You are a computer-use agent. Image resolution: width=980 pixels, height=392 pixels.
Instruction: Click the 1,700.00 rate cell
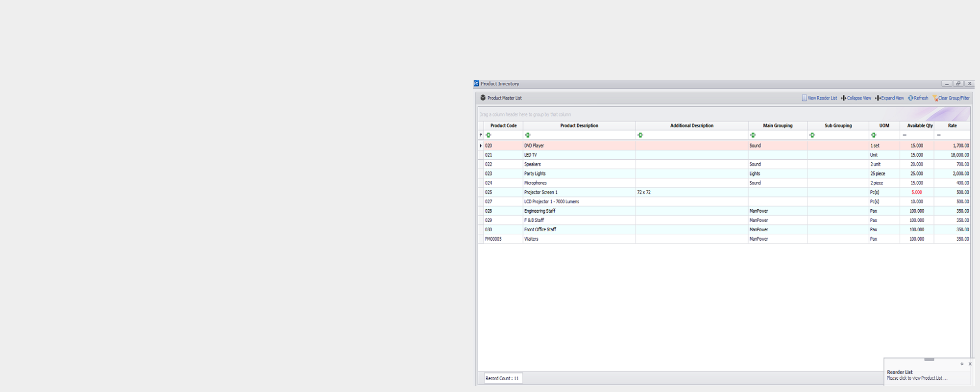[952, 146]
